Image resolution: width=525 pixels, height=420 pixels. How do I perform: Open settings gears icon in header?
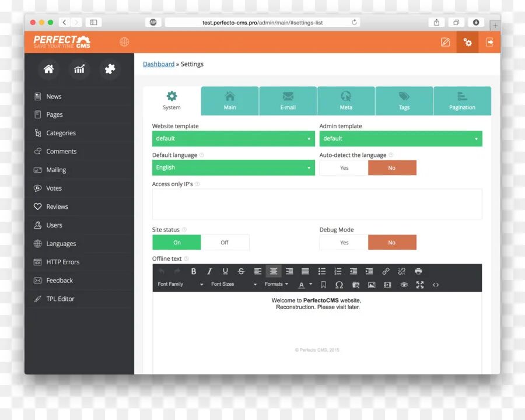pyautogui.click(x=467, y=42)
